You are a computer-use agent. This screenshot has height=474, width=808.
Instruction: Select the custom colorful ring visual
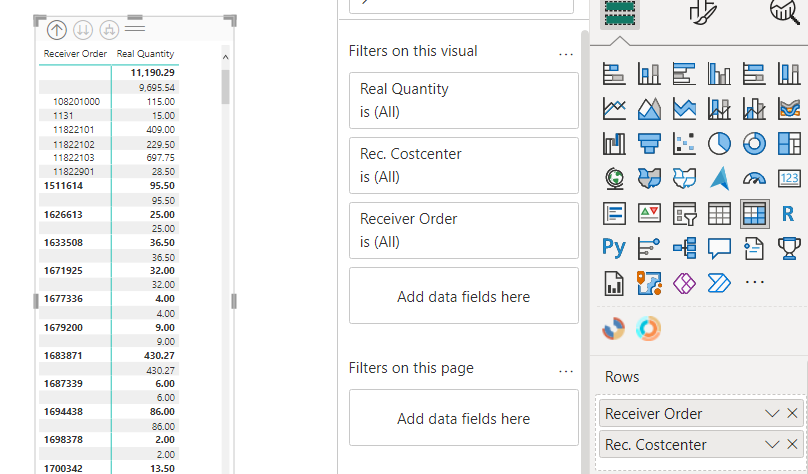click(x=648, y=328)
